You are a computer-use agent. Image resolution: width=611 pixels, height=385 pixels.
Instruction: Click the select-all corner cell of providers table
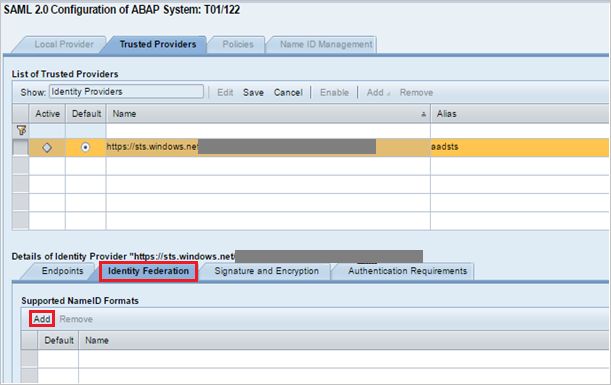[x=21, y=114]
